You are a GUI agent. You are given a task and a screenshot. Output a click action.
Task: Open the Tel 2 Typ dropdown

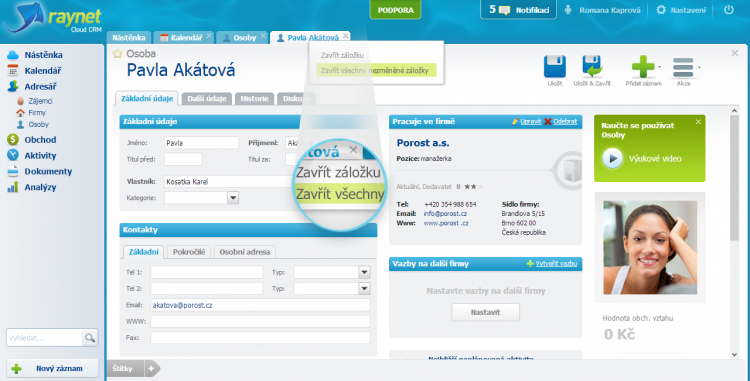pos(364,288)
